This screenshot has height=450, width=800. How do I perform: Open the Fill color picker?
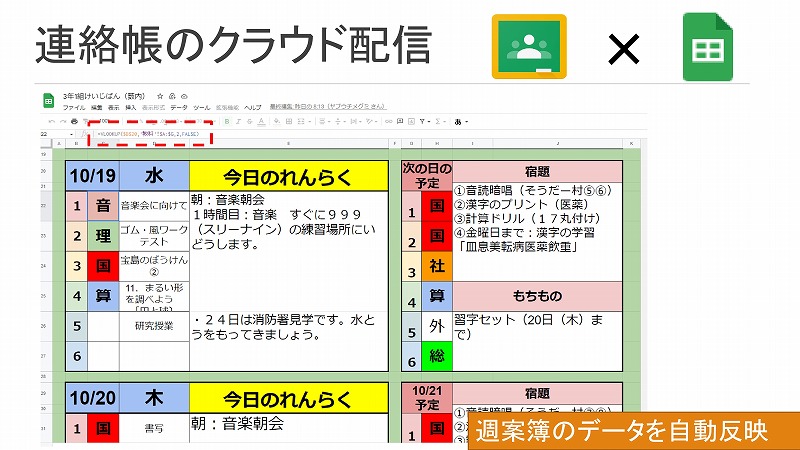tap(277, 121)
